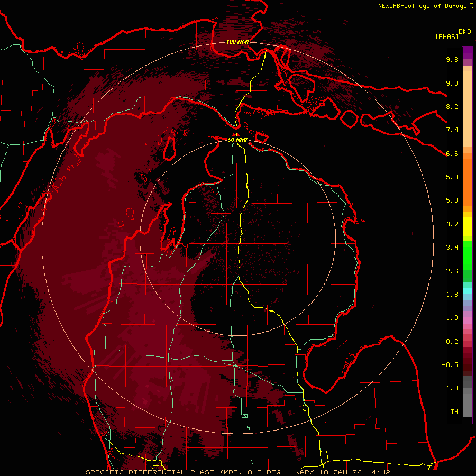The height and width of the screenshot is (476, 476).
Task: Click the SPECIFIC DIFFERENTIAL PHASE (KDP) product title
Action: [x=165, y=472]
